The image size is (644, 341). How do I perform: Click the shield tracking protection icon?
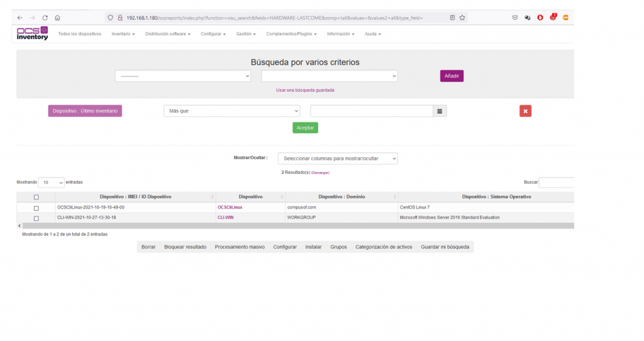pyautogui.click(x=111, y=18)
